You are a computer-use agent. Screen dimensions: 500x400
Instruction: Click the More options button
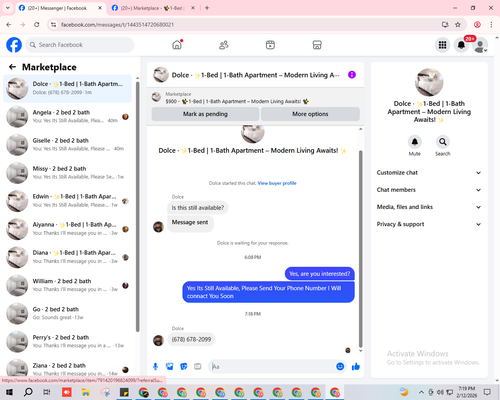coord(310,114)
